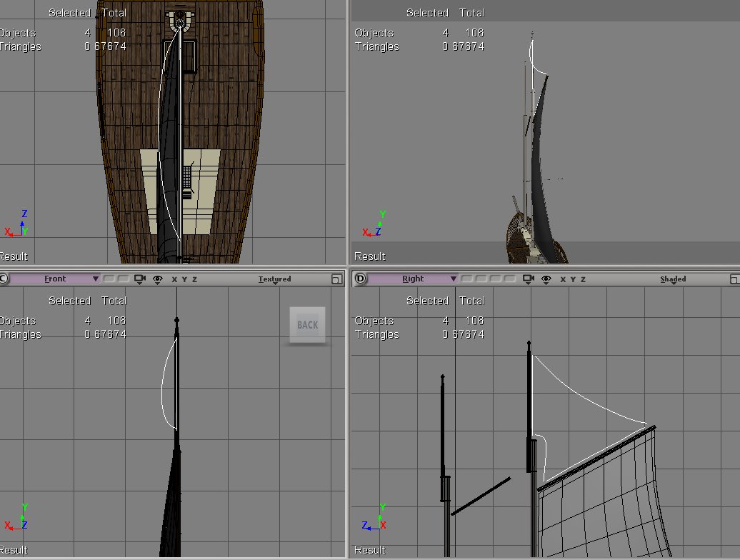Maximize the Right viewport using its corner icon
Image resolution: width=740 pixels, height=560 pixels.
click(731, 279)
